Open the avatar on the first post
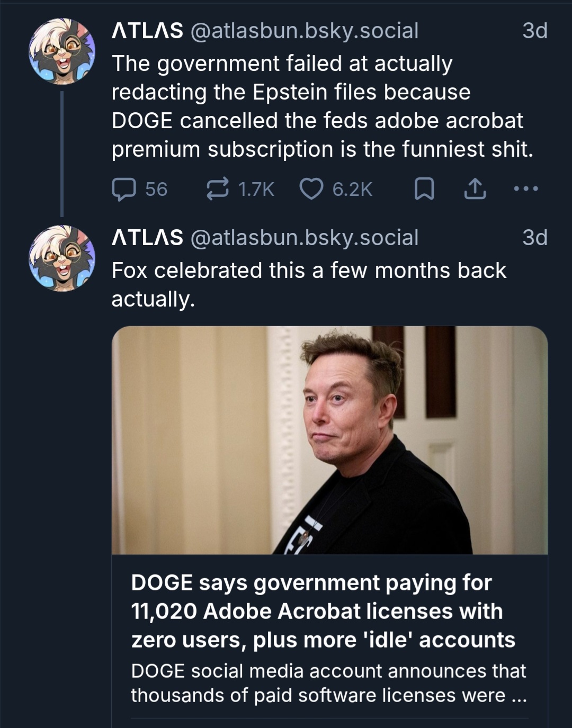The width and height of the screenshot is (572, 728). pyautogui.click(x=61, y=51)
